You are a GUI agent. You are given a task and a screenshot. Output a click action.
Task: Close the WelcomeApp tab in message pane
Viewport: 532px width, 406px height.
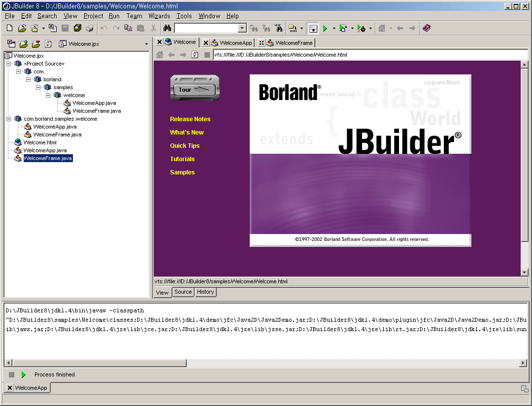[x=10, y=388]
